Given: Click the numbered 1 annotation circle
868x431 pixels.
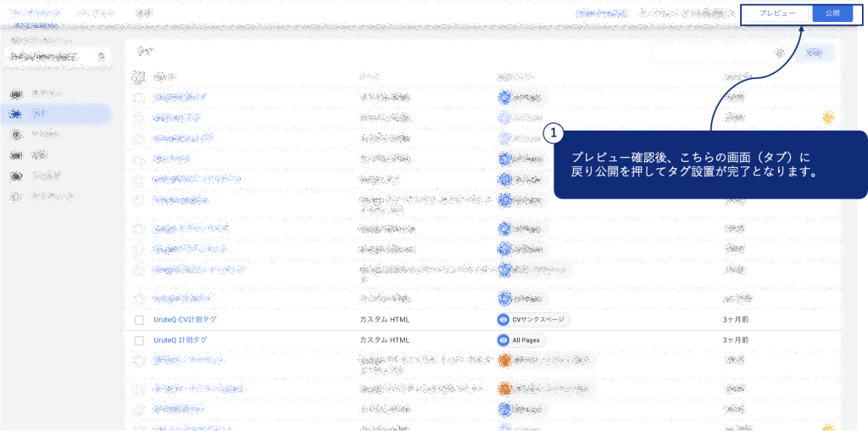Looking at the screenshot, I should [x=553, y=133].
